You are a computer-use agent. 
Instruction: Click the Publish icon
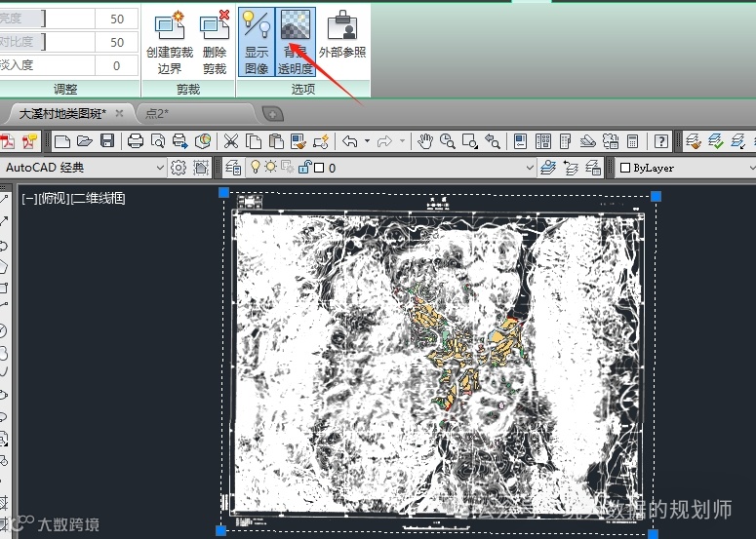[x=179, y=141]
